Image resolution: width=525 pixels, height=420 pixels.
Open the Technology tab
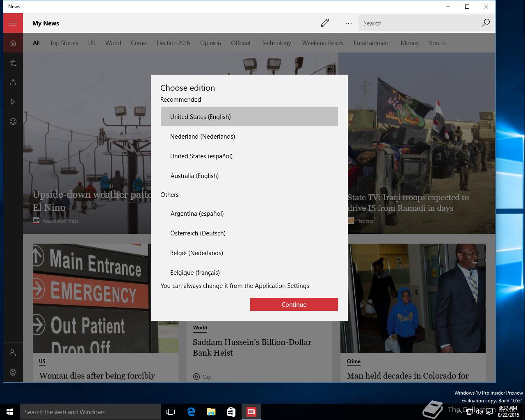[276, 43]
